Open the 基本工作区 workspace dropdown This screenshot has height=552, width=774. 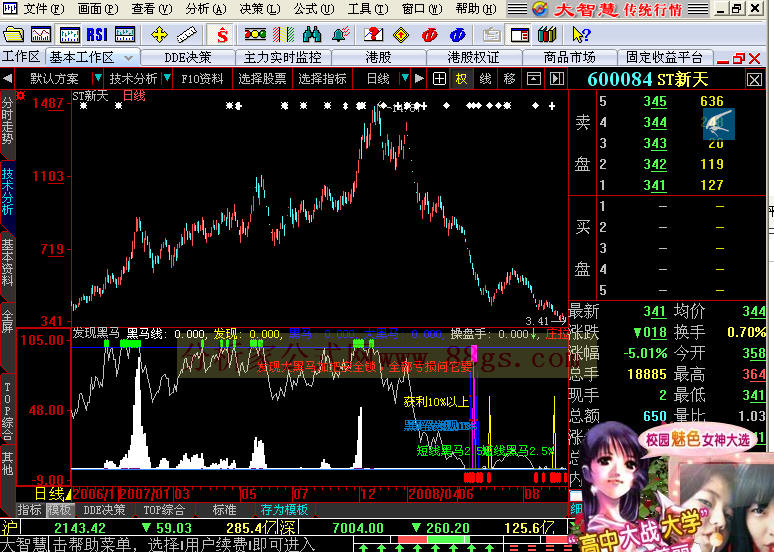click(129, 58)
